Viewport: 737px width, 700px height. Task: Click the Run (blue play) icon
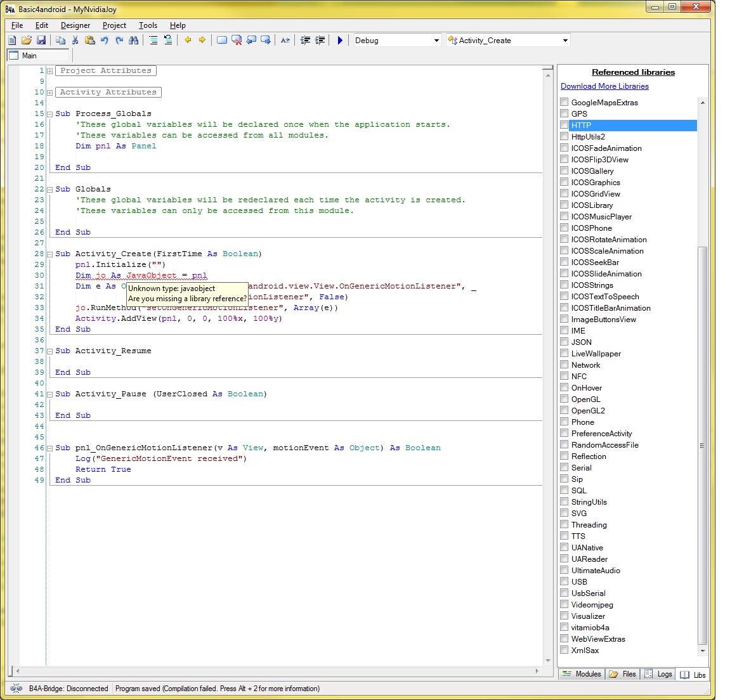point(340,40)
